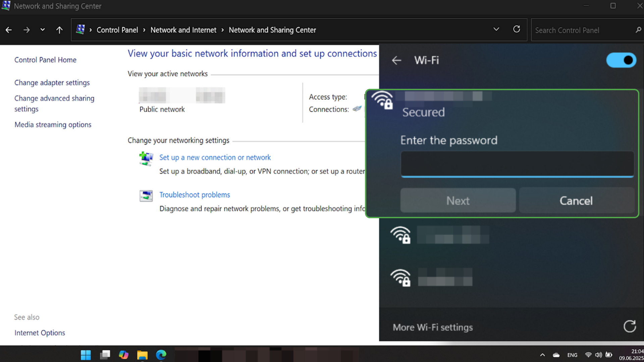Screen dimensions: 644x362
Task: Click the 'Access type:' label
Action: [x=328, y=97]
